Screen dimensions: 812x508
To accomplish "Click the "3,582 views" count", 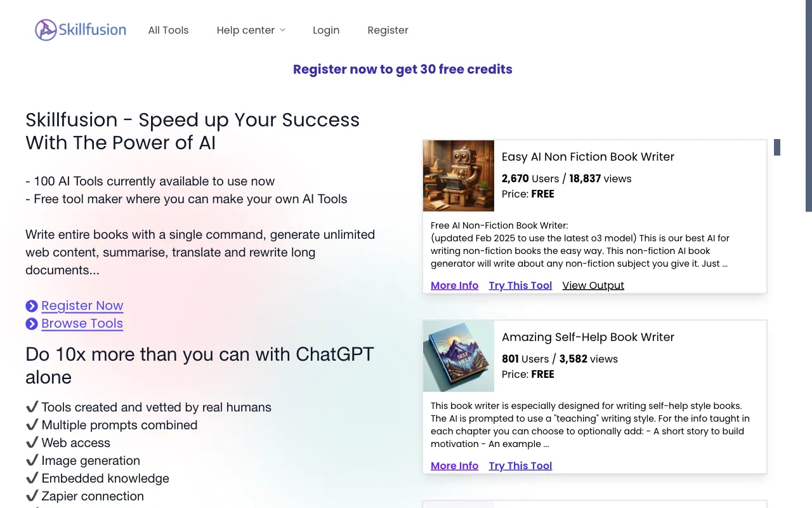I will point(588,359).
